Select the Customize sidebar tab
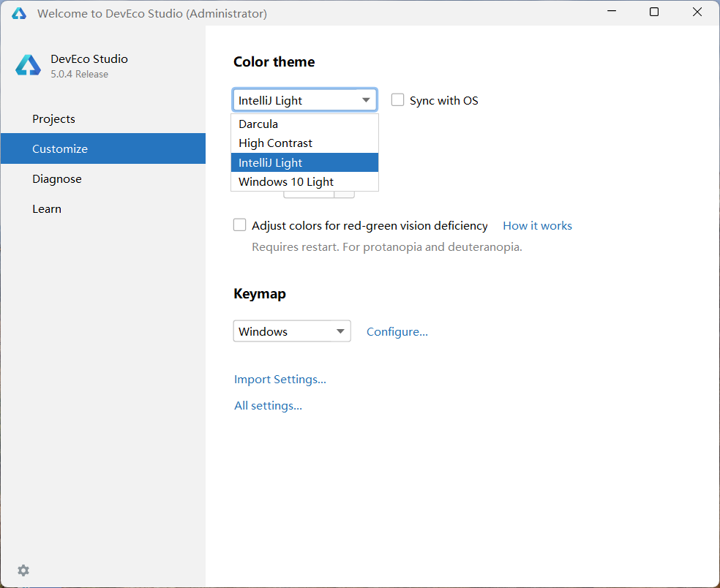The image size is (720, 588). (x=103, y=148)
